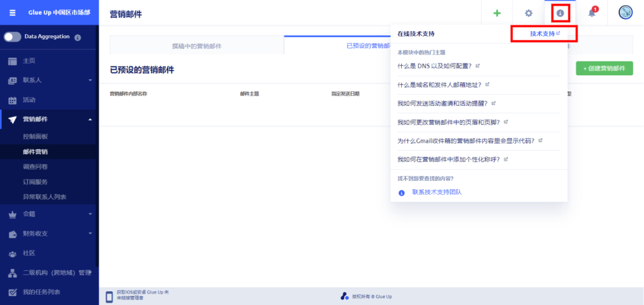Open 二级机构 (跨地域) 管理 in sidebar
The image size is (644, 305).
57,273
